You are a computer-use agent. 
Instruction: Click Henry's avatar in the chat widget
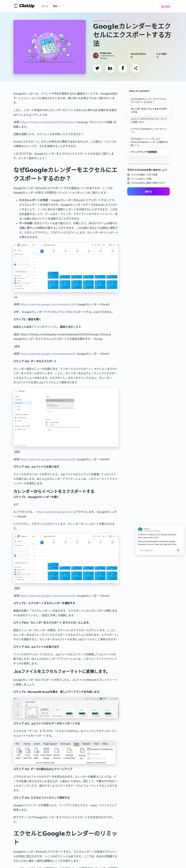(140, 529)
